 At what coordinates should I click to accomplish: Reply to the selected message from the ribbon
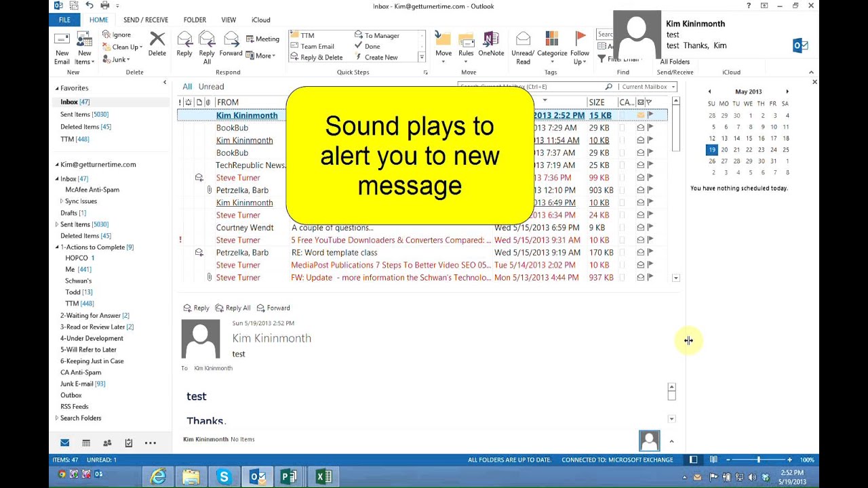pyautogui.click(x=184, y=44)
